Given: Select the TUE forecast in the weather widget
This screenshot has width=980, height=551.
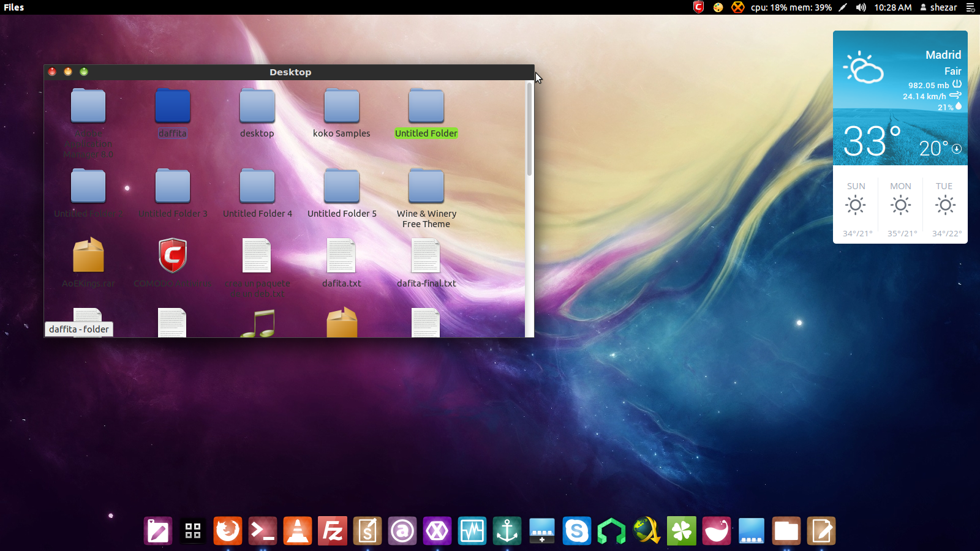Looking at the screenshot, I should [x=945, y=209].
